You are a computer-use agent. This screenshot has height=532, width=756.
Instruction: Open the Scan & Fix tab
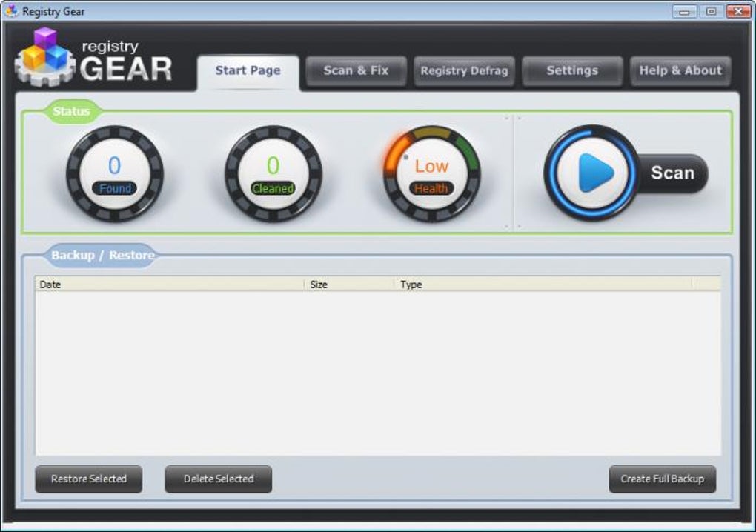point(356,71)
